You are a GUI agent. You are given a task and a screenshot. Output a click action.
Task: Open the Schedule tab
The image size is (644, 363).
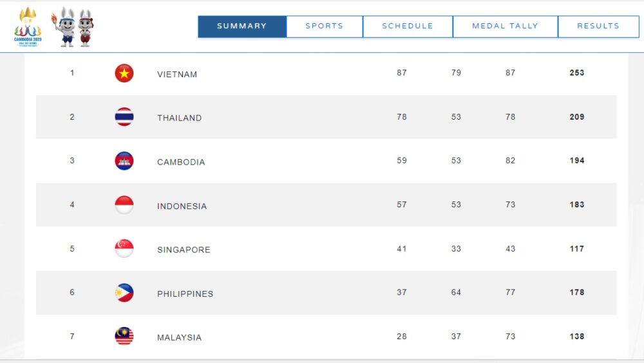tap(408, 26)
